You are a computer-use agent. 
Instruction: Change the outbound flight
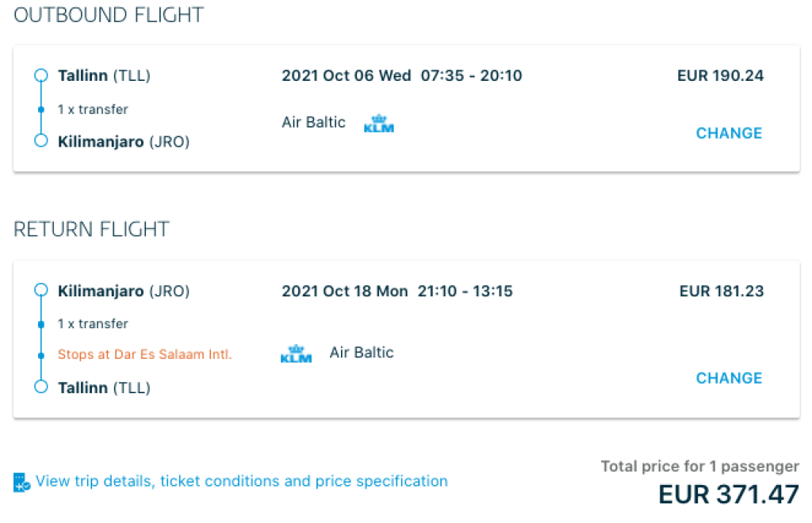click(729, 133)
